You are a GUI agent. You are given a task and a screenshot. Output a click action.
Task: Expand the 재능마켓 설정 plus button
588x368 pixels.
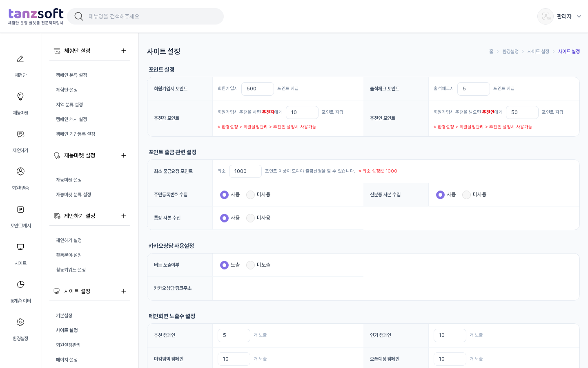[124, 155]
